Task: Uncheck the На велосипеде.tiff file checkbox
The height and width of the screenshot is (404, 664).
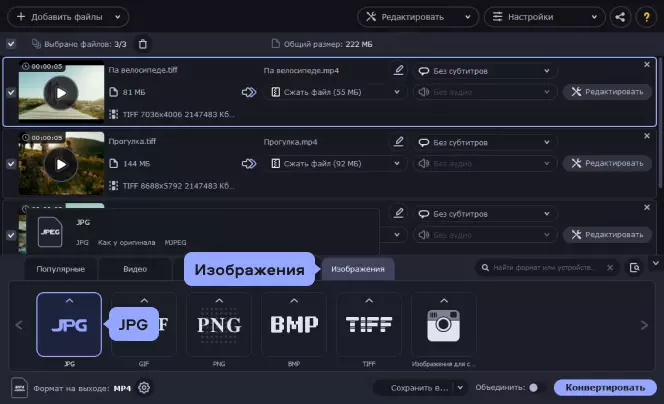Action: 11,92
